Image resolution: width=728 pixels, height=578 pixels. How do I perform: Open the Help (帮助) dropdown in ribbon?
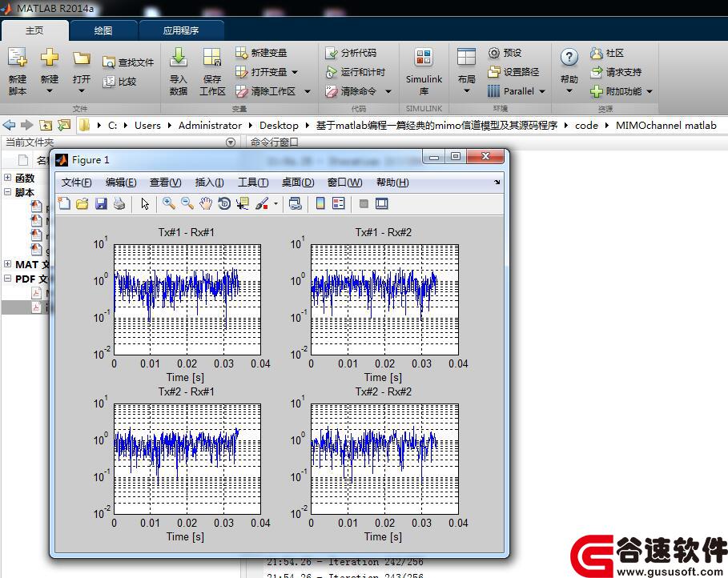569,91
